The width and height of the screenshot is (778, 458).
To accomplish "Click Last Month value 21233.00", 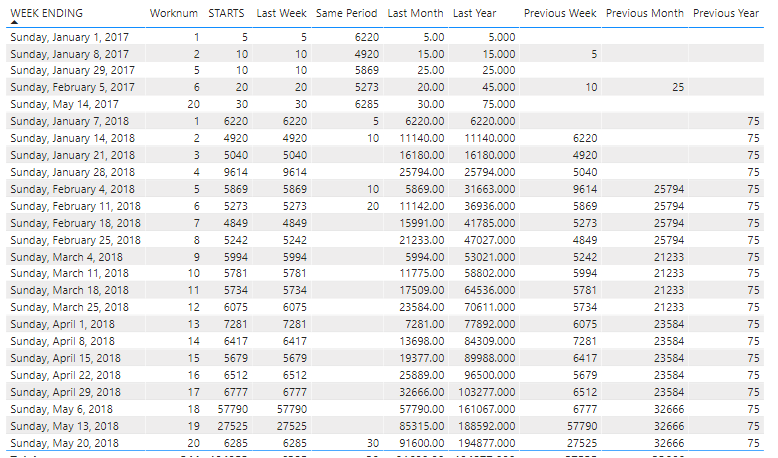I will [422, 240].
